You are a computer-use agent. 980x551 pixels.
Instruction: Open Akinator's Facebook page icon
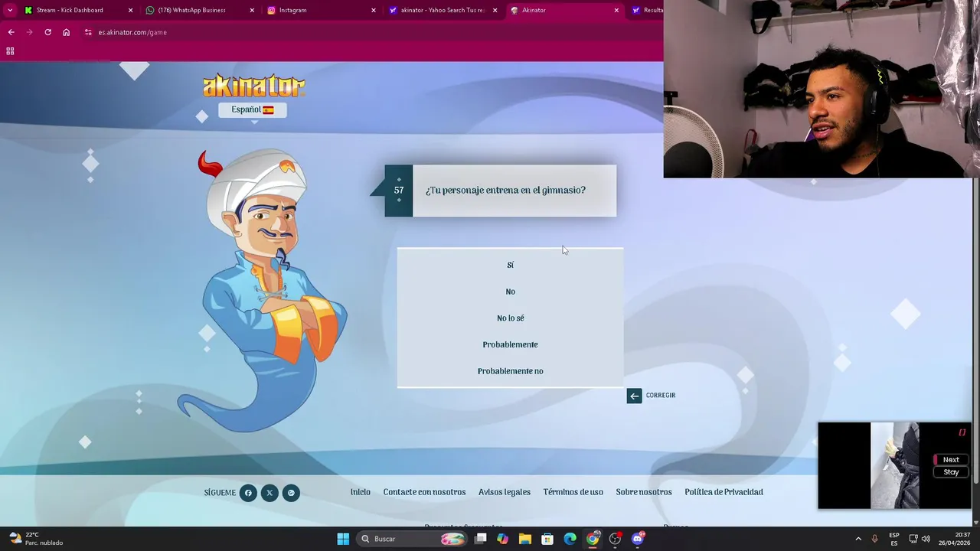click(248, 493)
